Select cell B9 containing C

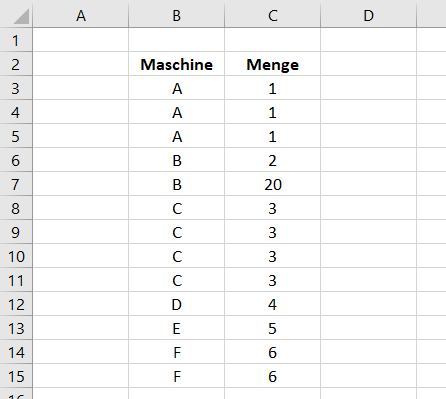pyautogui.click(x=177, y=232)
